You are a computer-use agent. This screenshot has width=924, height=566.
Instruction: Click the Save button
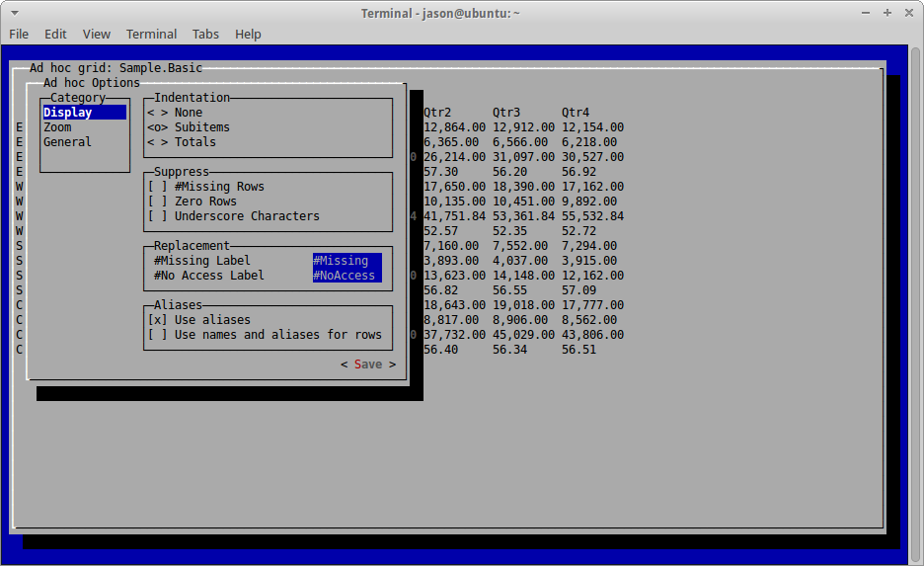click(x=368, y=364)
